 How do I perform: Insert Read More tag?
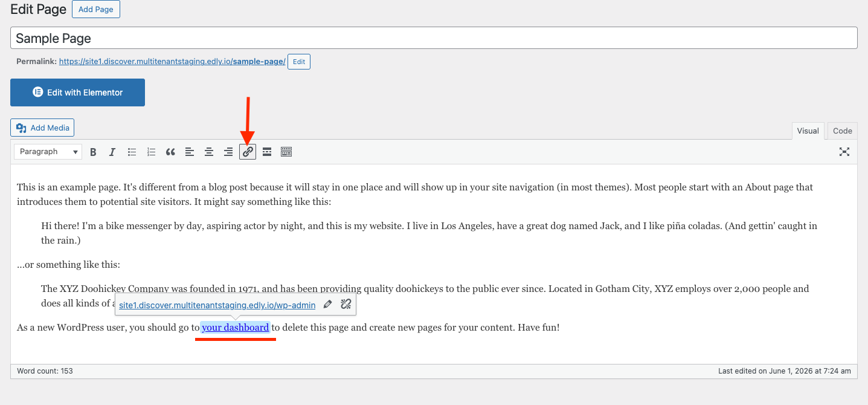pos(267,152)
